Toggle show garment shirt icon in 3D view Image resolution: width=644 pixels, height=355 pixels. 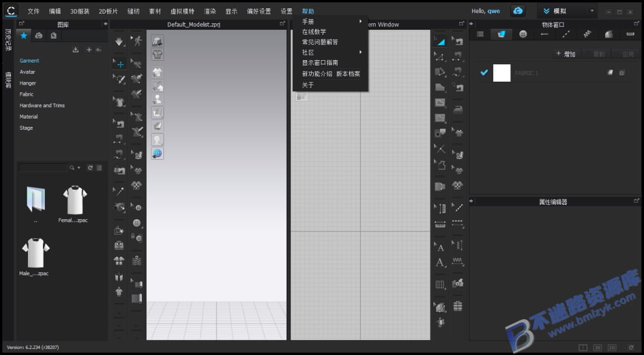157,72
